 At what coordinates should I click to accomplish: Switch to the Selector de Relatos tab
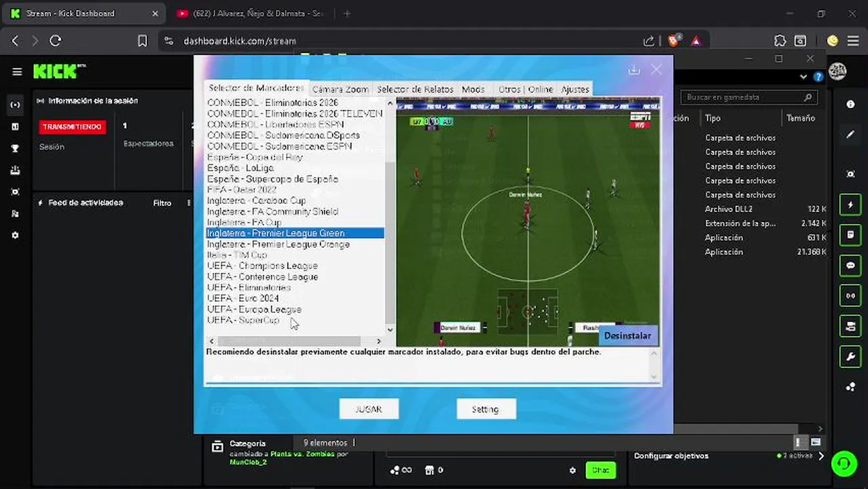pyautogui.click(x=415, y=89)
